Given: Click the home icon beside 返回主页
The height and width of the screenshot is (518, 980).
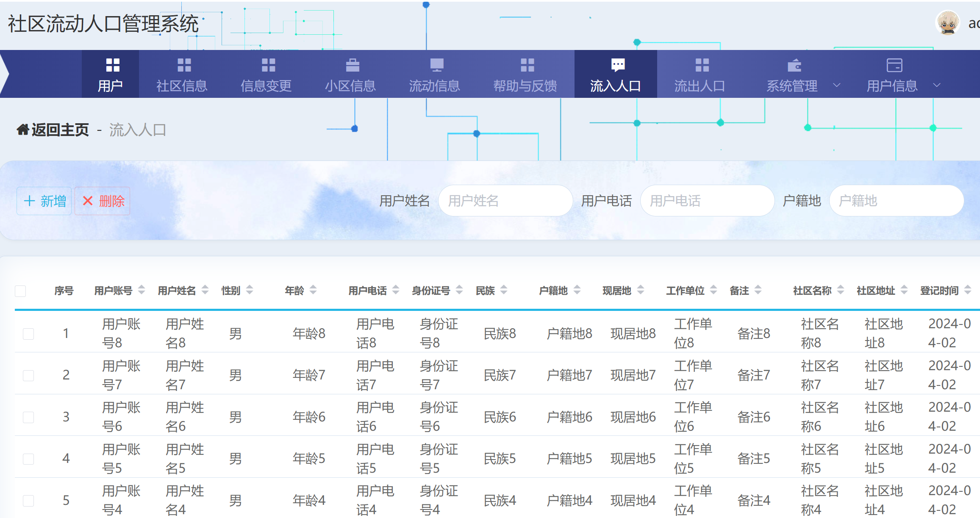Looking at the screenshot, I should [23, 130].
